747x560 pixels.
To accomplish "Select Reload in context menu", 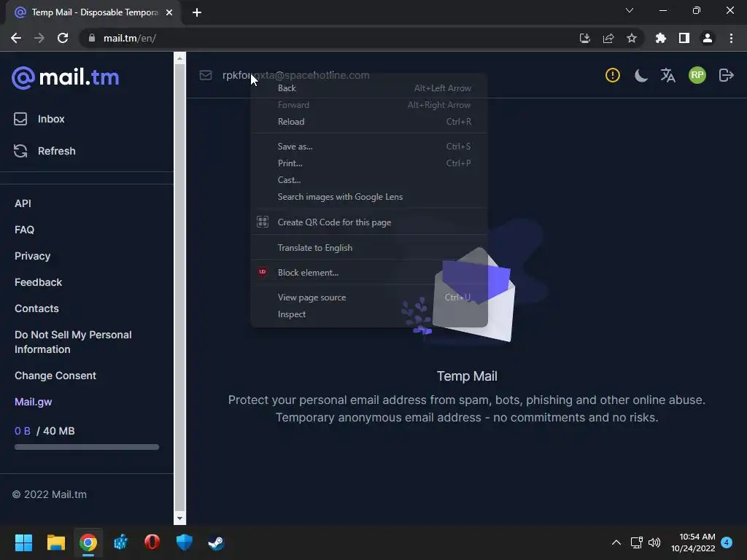I will (369, 122).
